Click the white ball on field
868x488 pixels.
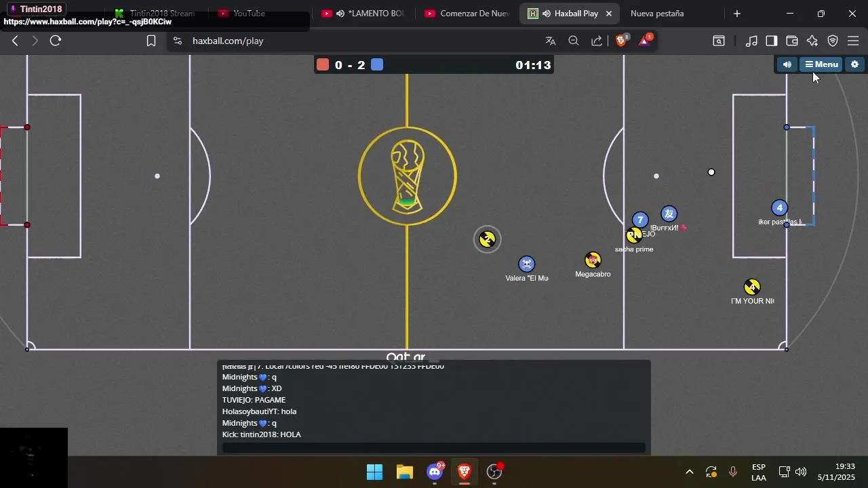pos(711,172)
